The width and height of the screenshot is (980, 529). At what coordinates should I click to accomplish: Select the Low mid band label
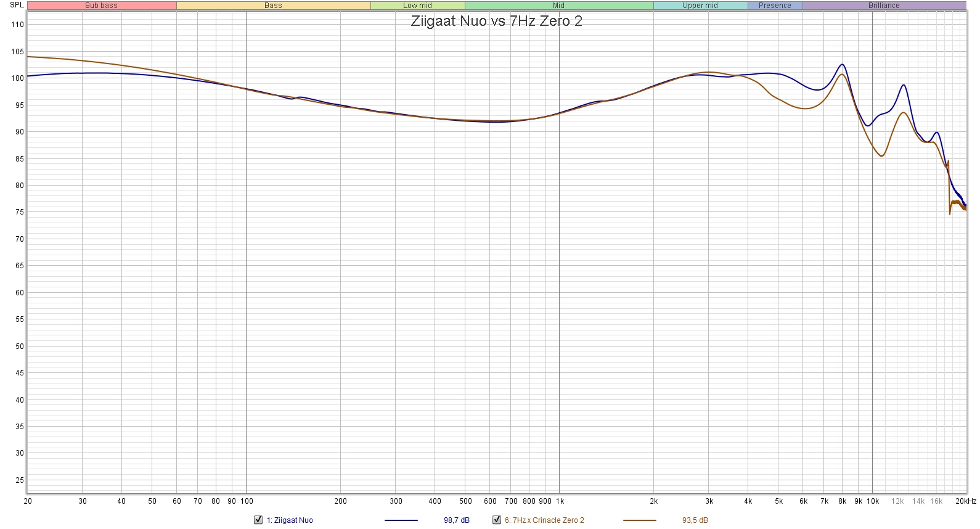(x=418, y=6)
